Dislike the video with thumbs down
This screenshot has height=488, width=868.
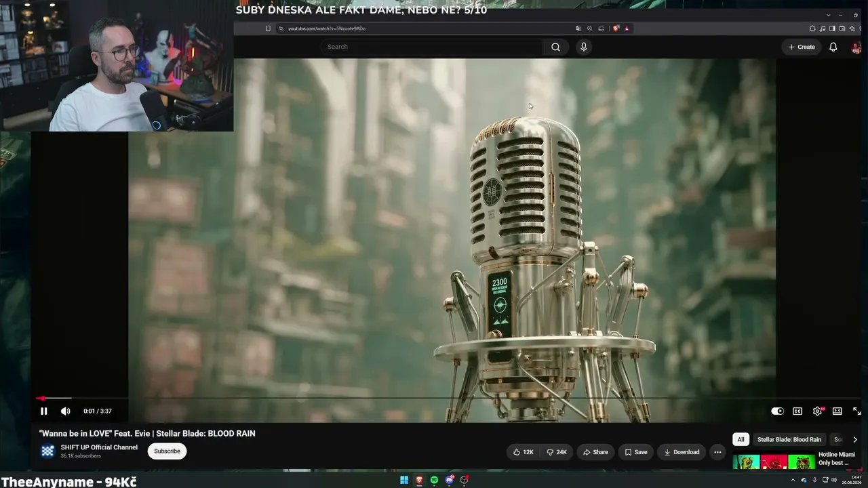[557, 452]
